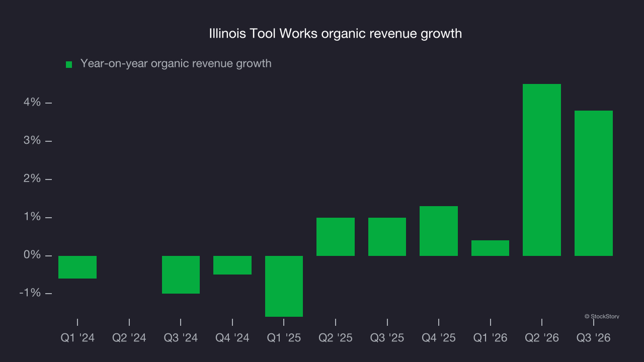The width and height of the screenshot is (644, 362).
Task: Select the Q2 '24 x-axis label
Action: pyautogui.click(x=129, y=338)
